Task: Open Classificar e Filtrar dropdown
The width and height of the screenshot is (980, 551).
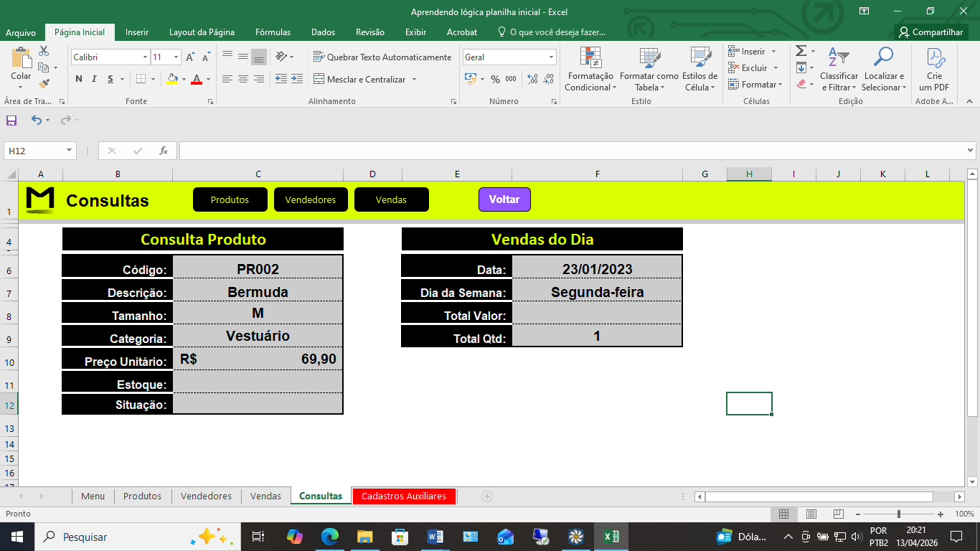Action: [839, 70]
